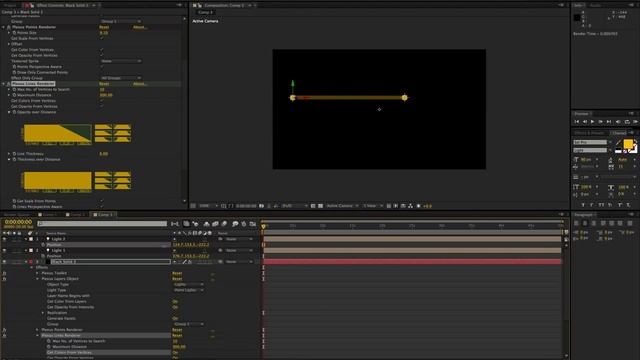This screenshot has height=360, width=640.
Task: Click the Points Size stopwatch icon
Action: [14, 33]
